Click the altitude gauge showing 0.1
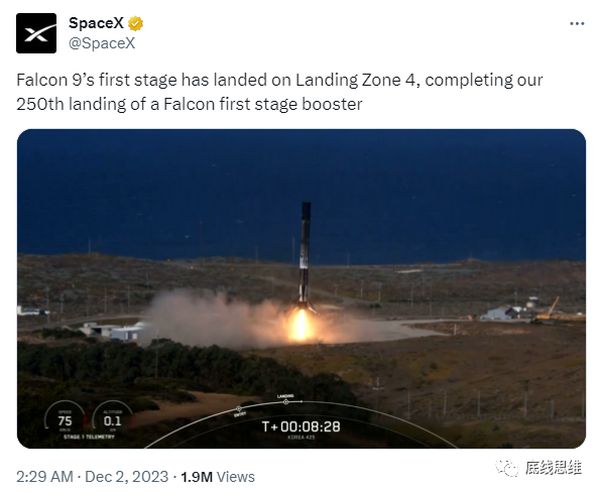The width and height of the screenshot is (600, 493). pos(112,420)
